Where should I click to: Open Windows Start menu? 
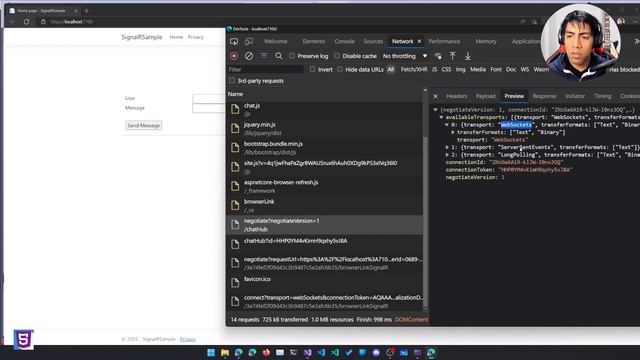211,352
